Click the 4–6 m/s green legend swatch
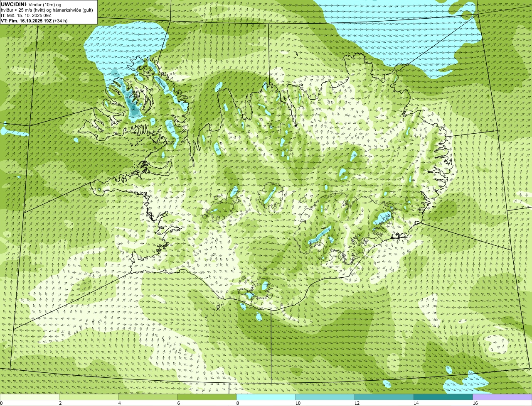The height and width of the screenshot is (406, 532). 148,397
